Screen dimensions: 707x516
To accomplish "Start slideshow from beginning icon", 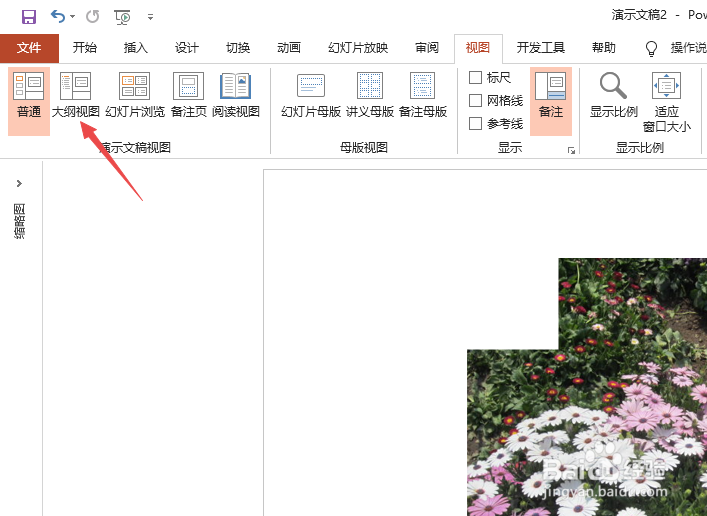I will 122,17.
